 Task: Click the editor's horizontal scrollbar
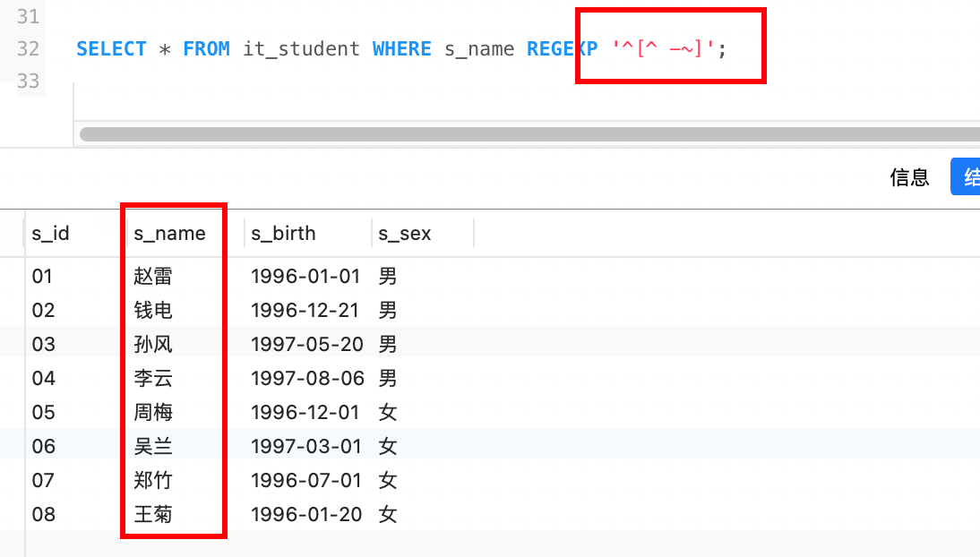[529, 134]
